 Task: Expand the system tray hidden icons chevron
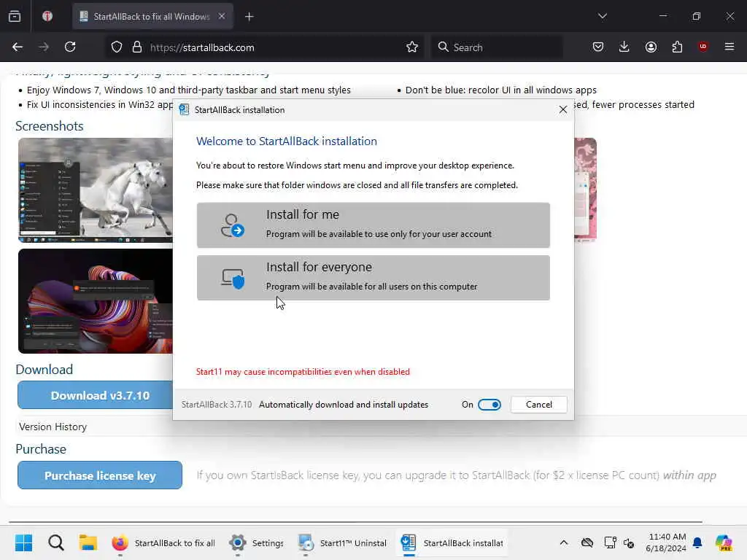(564, 542)
